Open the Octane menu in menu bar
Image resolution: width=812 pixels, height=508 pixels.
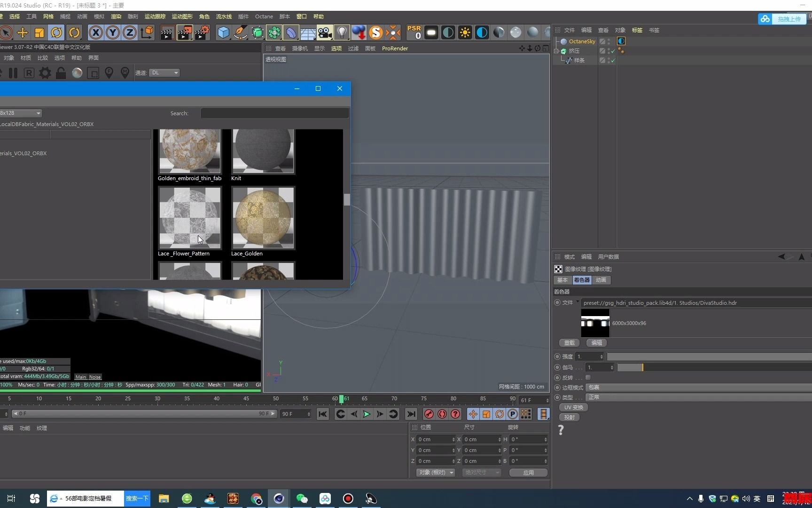pos(264,16)
